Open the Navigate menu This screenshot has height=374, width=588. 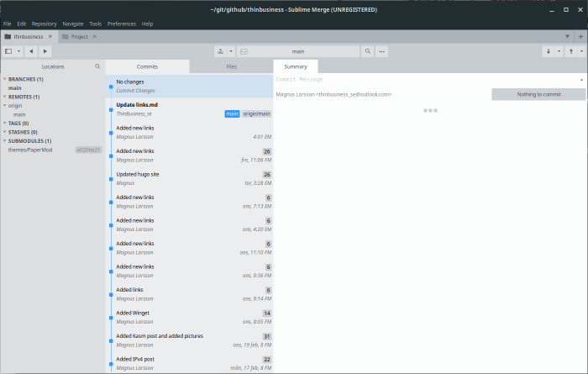click(73, 24)
